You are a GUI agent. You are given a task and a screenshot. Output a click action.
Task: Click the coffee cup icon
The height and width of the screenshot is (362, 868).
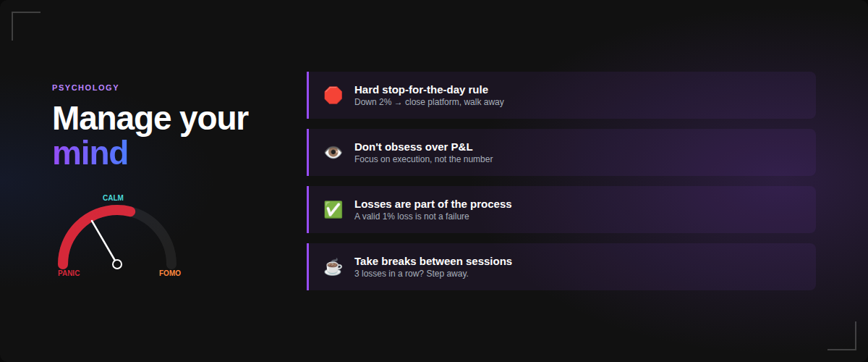tap(333, 267)
